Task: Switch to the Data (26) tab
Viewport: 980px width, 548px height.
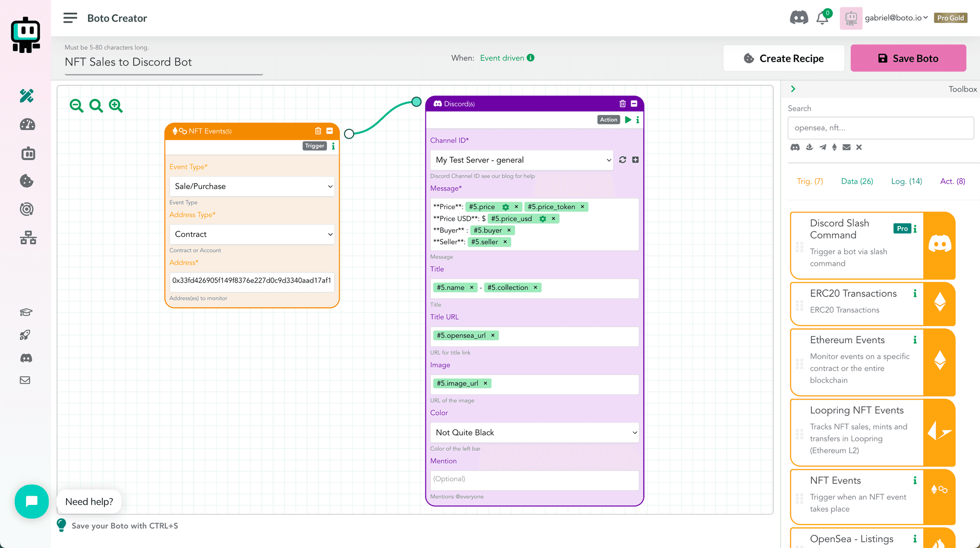Action: (857, 181)
